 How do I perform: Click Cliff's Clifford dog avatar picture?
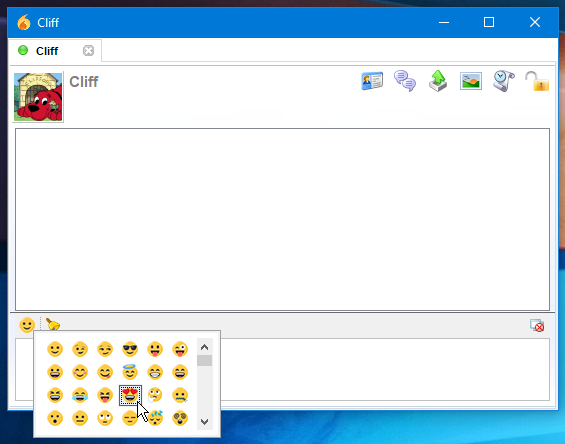38,97
